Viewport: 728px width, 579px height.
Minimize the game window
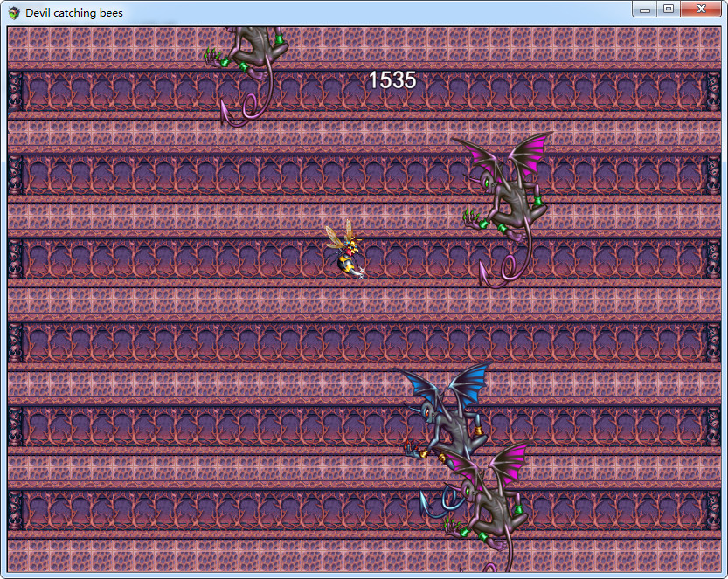[645, 10]
